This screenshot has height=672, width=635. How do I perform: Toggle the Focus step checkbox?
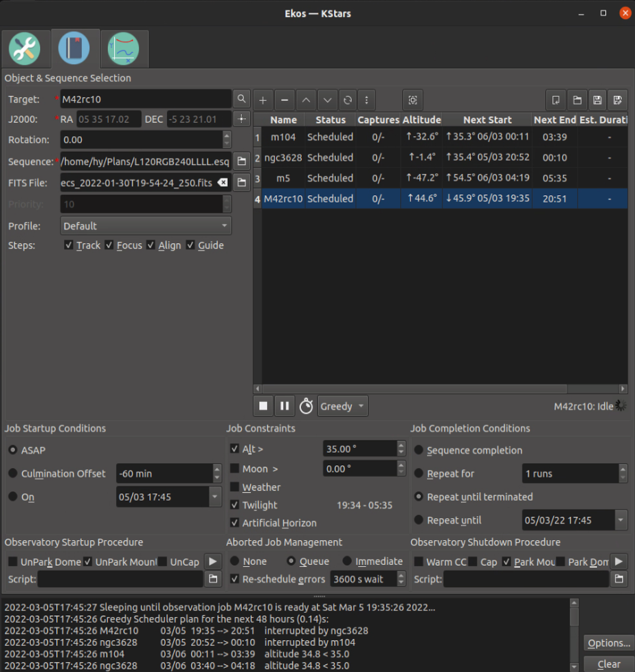tap(109, 245)
